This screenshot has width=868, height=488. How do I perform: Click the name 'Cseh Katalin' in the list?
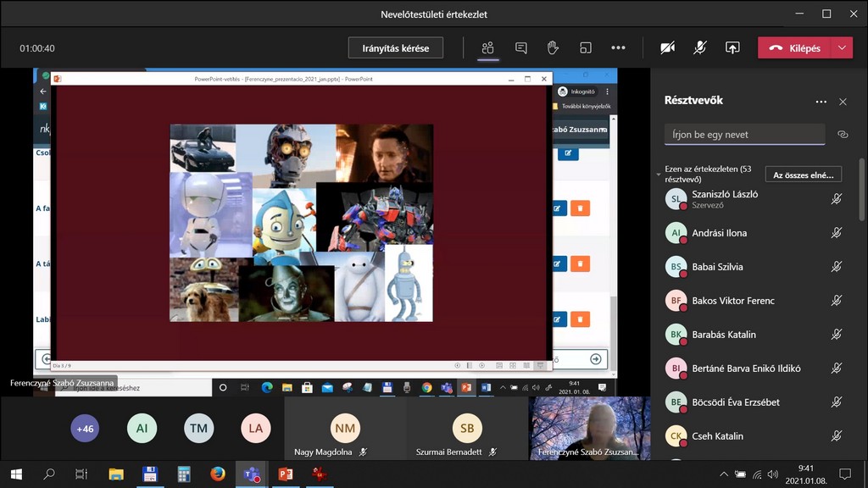click(x=717, y=436)
